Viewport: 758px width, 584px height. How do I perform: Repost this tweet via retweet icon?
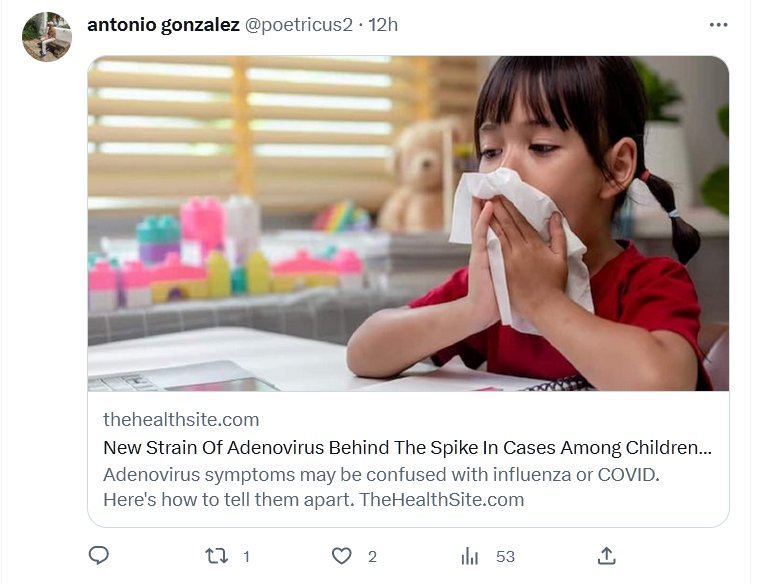pyautogui.click(x=217, y=556)
